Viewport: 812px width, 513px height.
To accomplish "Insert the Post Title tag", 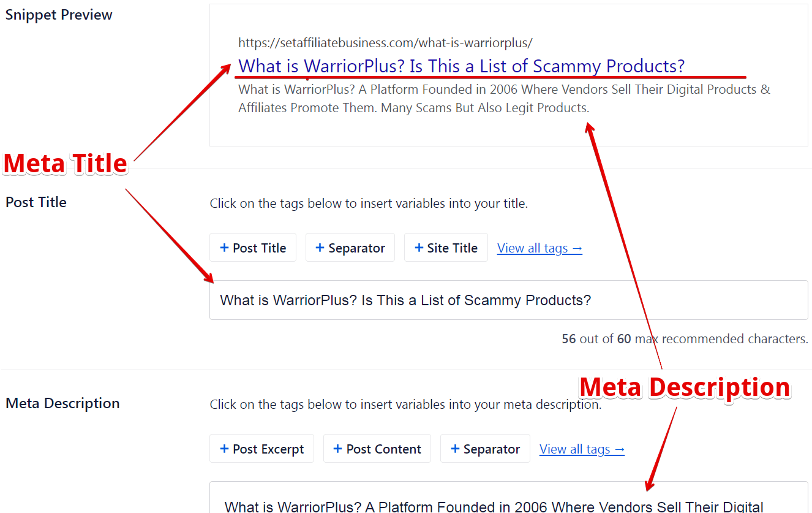I will coord(252,248).
